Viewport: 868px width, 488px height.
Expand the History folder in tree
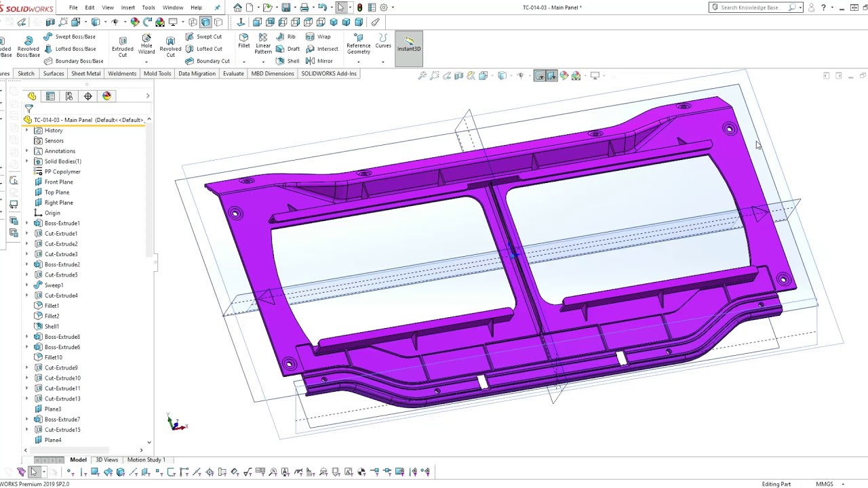pos(27,131)
